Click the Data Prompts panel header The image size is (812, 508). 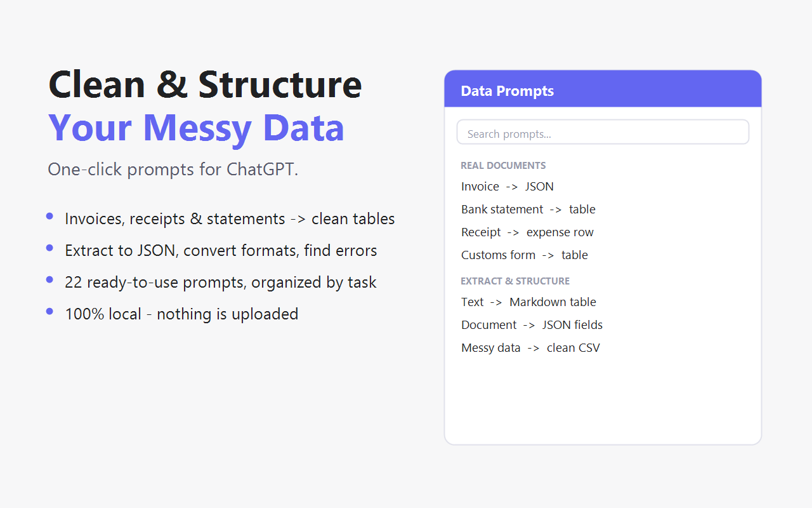(x=603, y=89)
